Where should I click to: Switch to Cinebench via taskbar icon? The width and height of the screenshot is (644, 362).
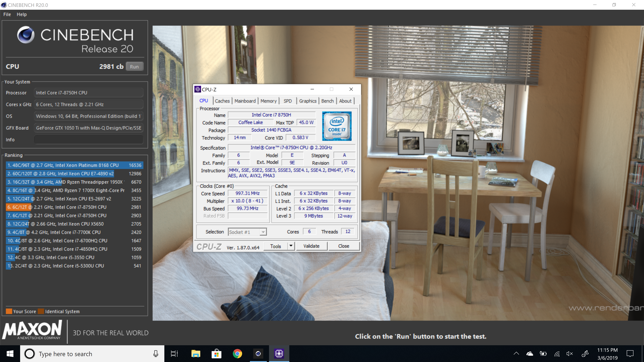258,354
